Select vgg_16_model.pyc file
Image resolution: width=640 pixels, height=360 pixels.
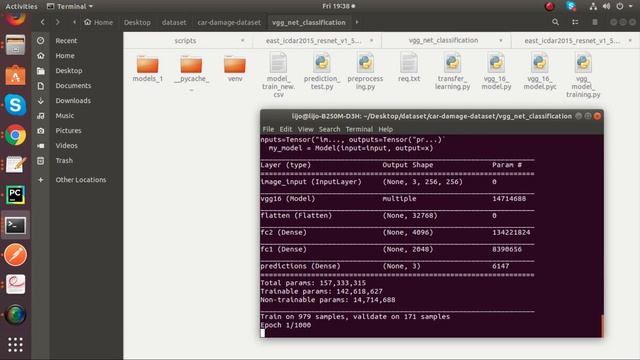pyautogui.click(x=540, y=71)
